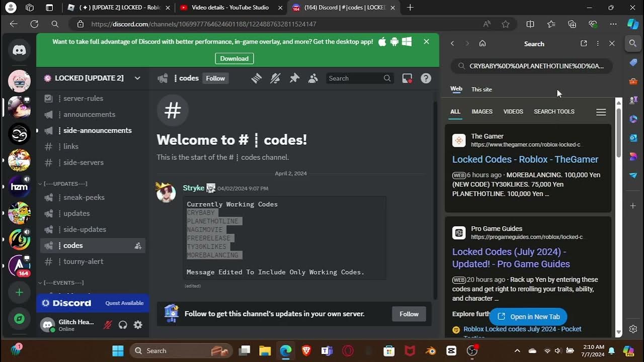Switch to VIDEOS results tab
644x362 pixels.
(x=513, y=112)
